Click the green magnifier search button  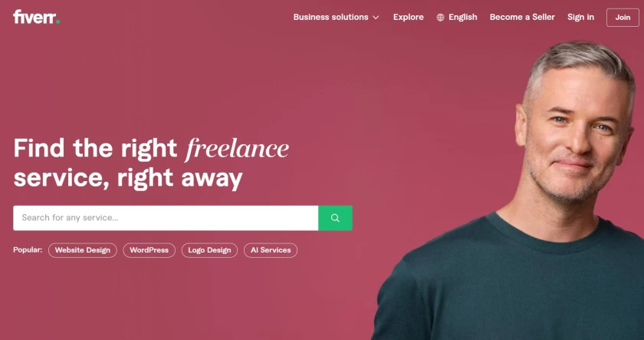335,218
